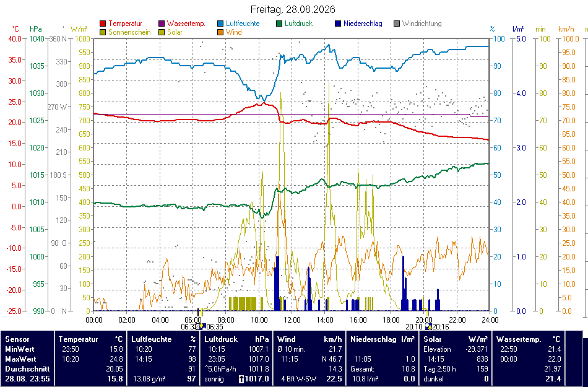Screen dimensions: 588x387
Task: Click the timestamp 28.08. 23:55
Action: click(x=27, y=379)
